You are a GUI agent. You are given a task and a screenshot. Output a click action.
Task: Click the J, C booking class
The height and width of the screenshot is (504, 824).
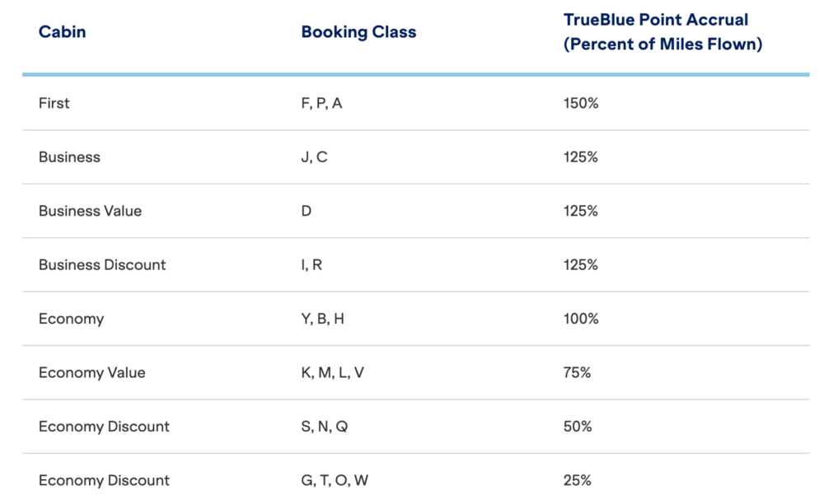pos(314,157)
